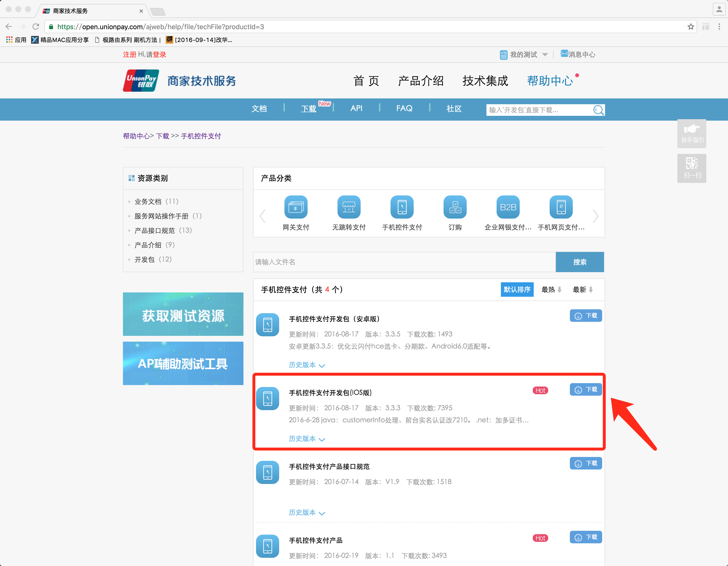Expand 历史版本 under the iOS SDK package
The image size is (728, 566).
coord(306,439)
